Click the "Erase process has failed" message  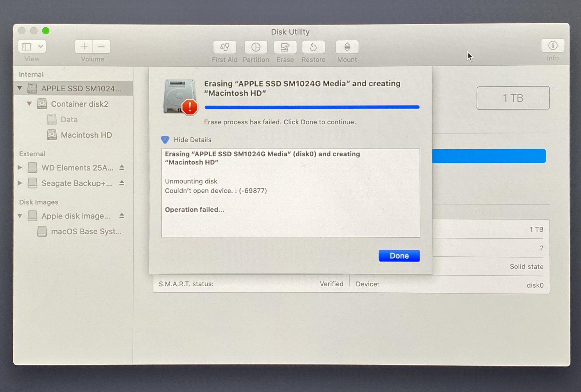click(x=280, y=122)
